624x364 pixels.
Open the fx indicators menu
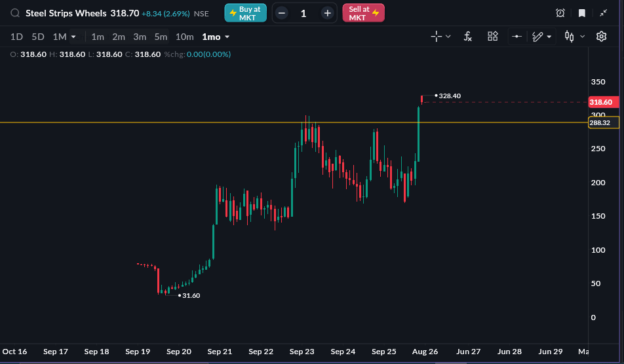click(x=467, y=37)
